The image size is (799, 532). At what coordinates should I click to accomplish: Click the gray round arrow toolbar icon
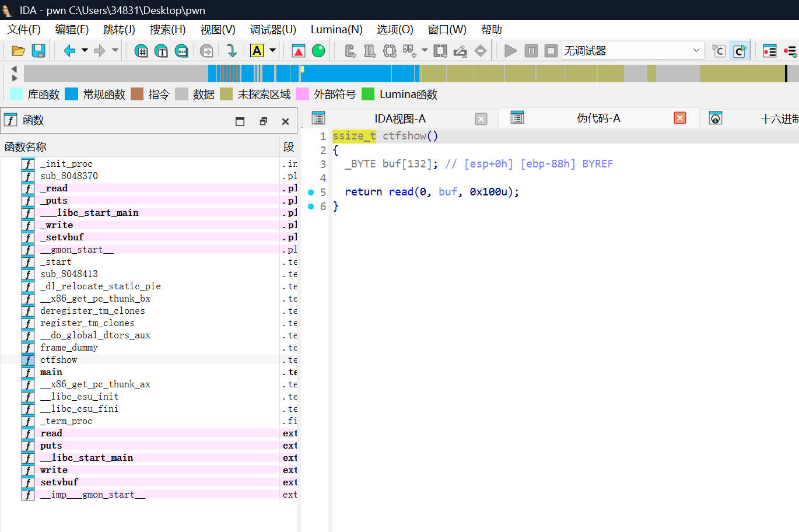(x=206, y=51)
